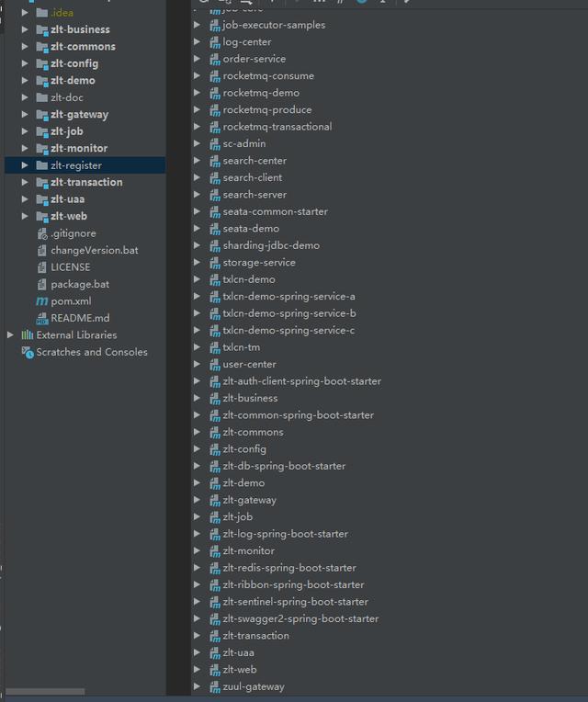The height and width of the screenshot is (702, 588).
Task: Select zlt-redis-spring-boot-starter module
Action: point(289,568)
